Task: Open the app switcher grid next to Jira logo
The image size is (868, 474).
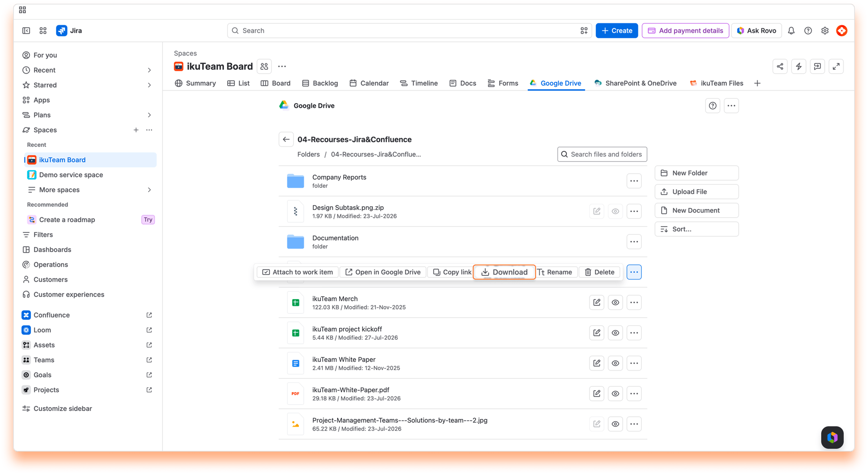Action: 43,31
